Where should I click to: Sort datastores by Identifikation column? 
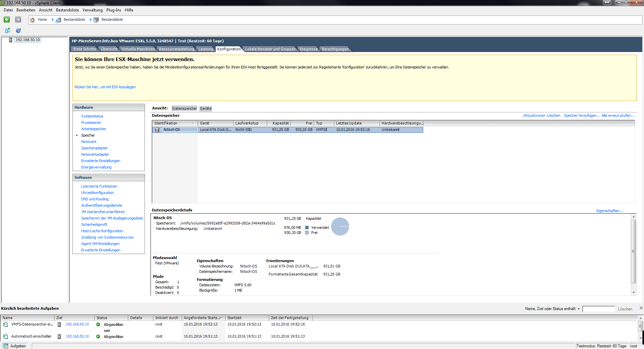coord(175,123)
